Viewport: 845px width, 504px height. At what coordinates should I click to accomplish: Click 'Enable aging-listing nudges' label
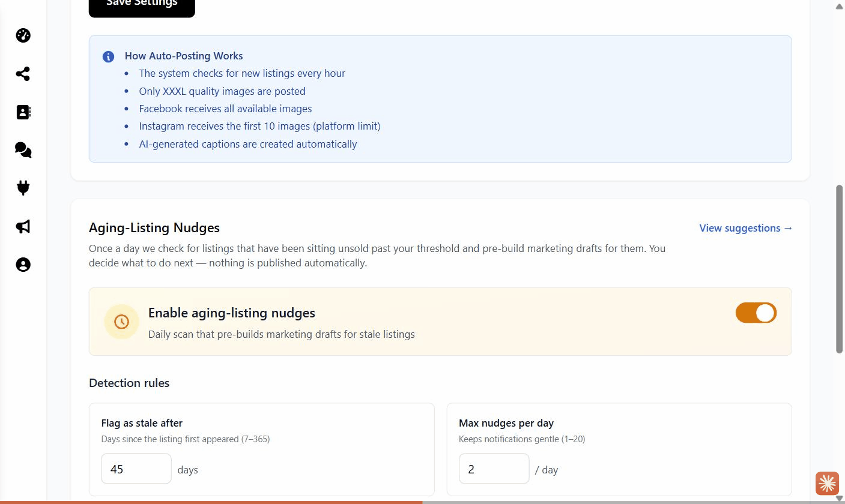click(232, 313)
